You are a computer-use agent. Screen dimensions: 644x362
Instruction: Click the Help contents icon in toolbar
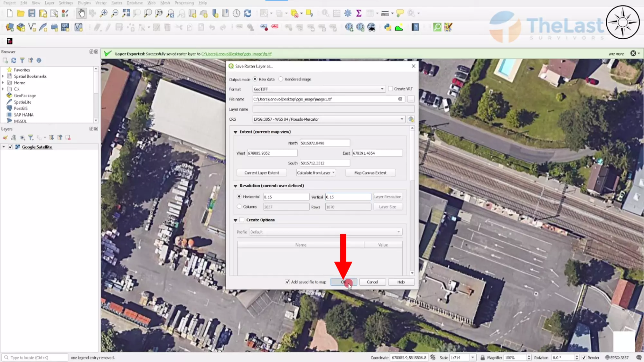tap(415, 27)
